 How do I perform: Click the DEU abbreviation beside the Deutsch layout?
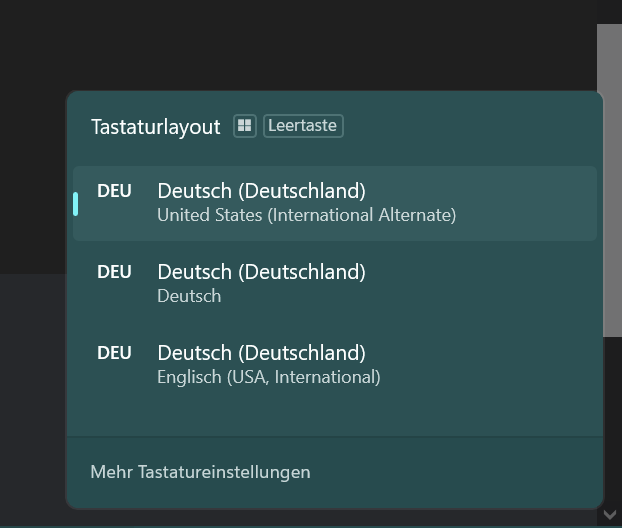coord(114,272)
